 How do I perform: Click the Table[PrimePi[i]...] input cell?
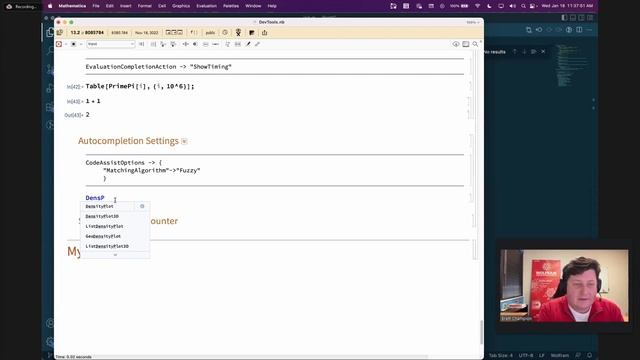click(x=140, y=87)
